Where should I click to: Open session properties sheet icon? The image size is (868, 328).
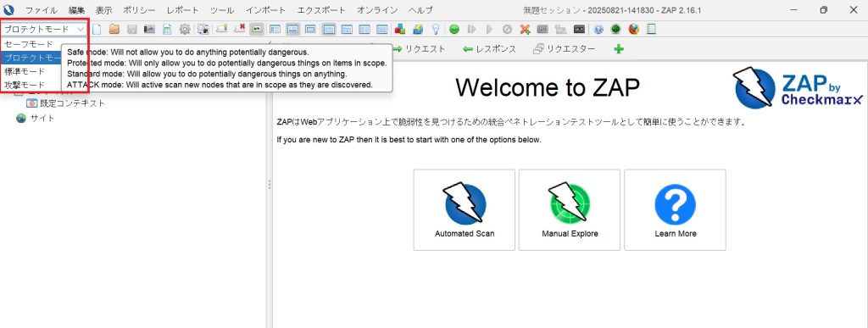(167, 30)
